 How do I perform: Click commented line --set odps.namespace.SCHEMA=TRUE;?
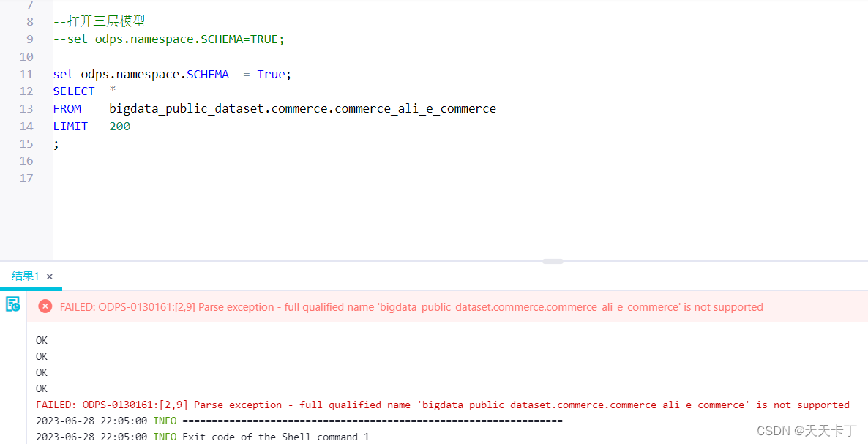click(x=169, y=39)
